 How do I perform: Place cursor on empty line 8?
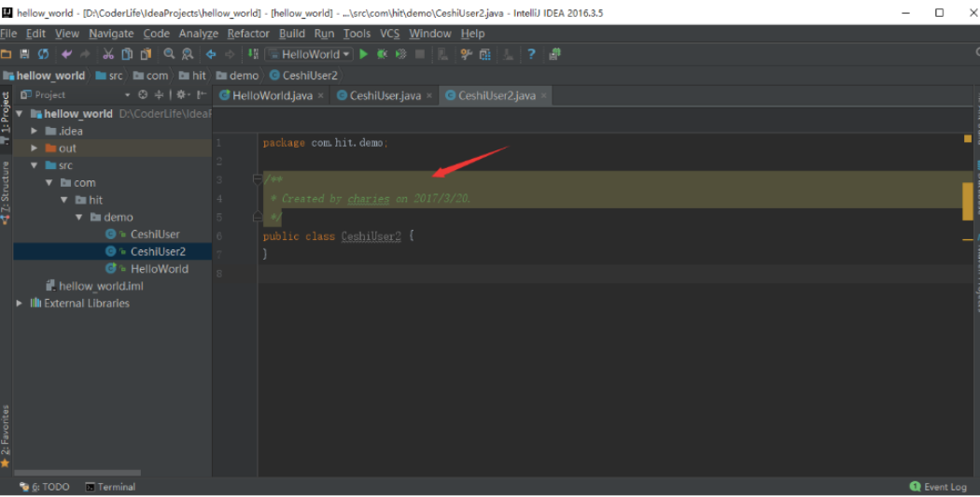(615, 274)
